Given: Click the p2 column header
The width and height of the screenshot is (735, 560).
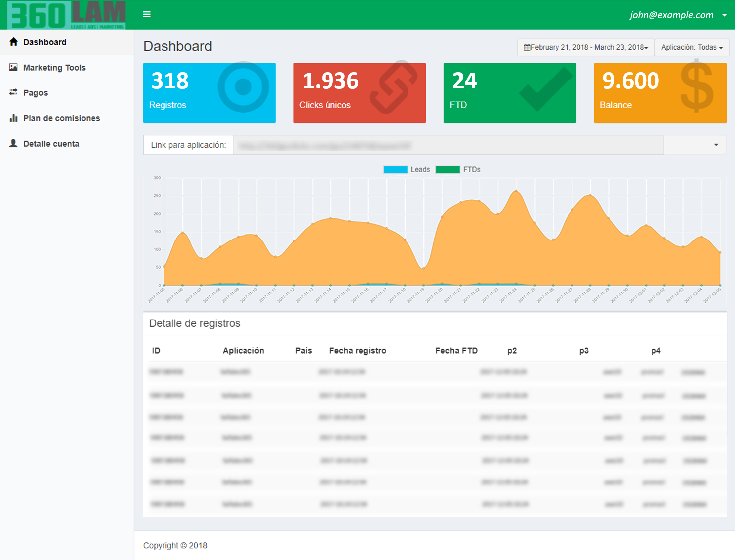Looking at the screenshot, I should (512, 351).
